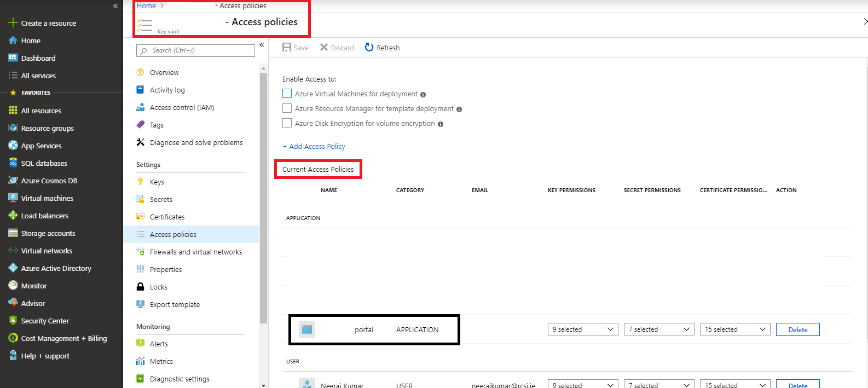This screenshot has height=388, width=868.
Task: Open Advisor icon in sidebar
Action: pos(13,303)
